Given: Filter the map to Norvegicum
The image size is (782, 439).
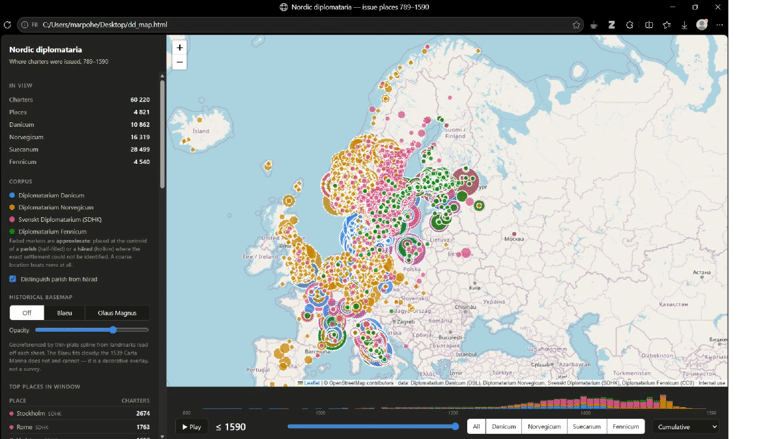Looking at the screenshot, I should tap(544, 427).
